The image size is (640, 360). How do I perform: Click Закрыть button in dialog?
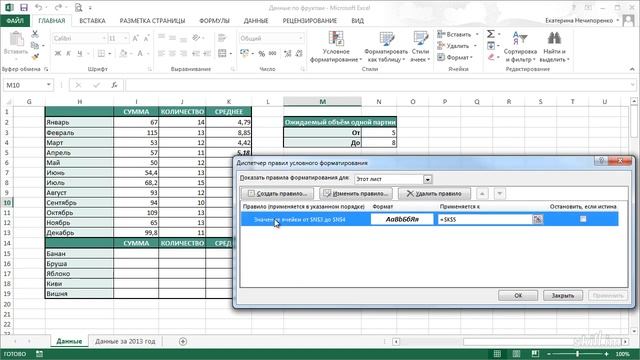click(x=563, y=295)
